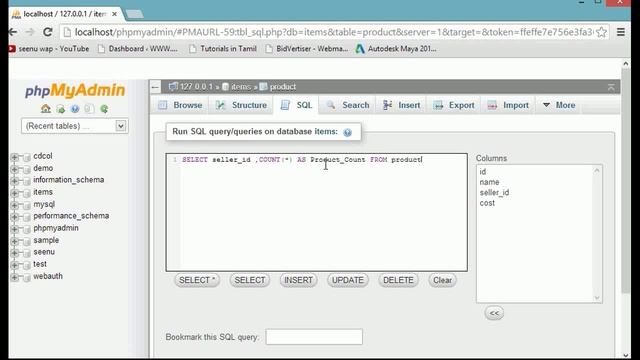Open the Autodesk Maya bookmark
The height and width of the screenshot is (360, 640).
(396, 49)
